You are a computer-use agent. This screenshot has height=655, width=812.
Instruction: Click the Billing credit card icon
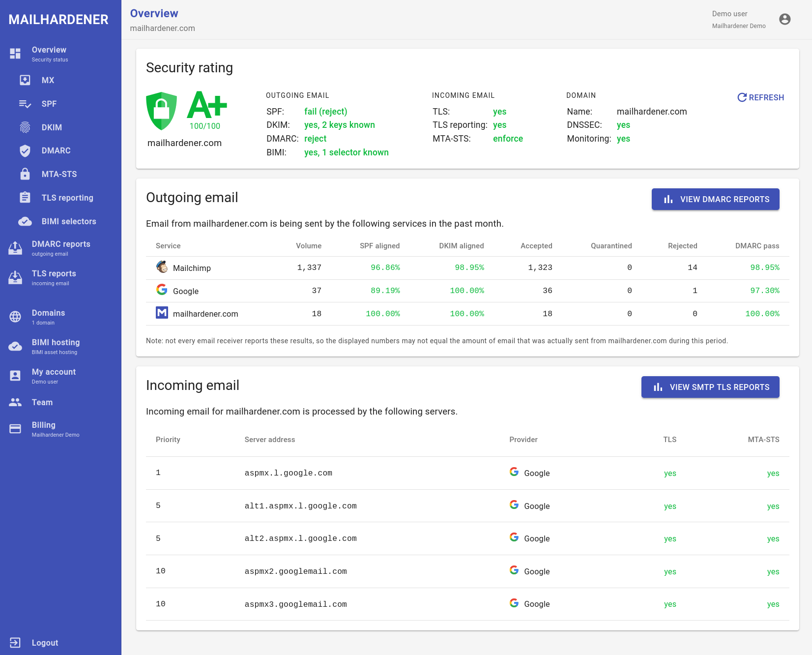[x=15, y=429]
